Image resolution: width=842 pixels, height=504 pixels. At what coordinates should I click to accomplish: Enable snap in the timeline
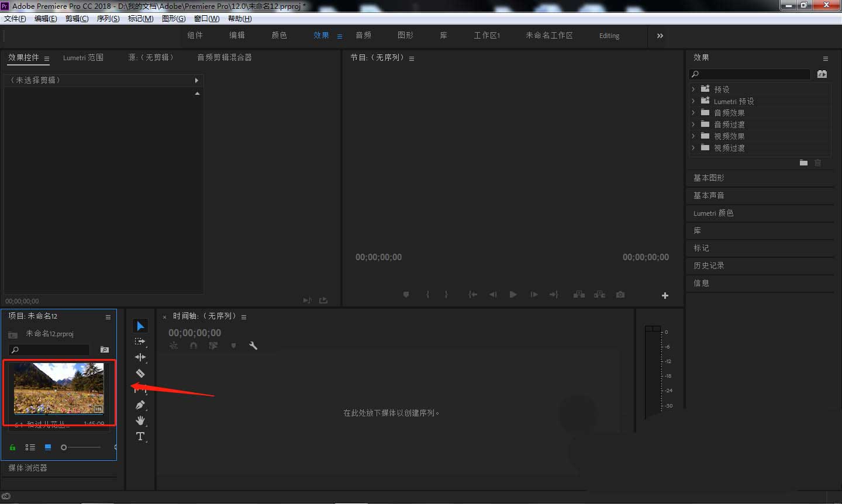click(x=194, y=346)
